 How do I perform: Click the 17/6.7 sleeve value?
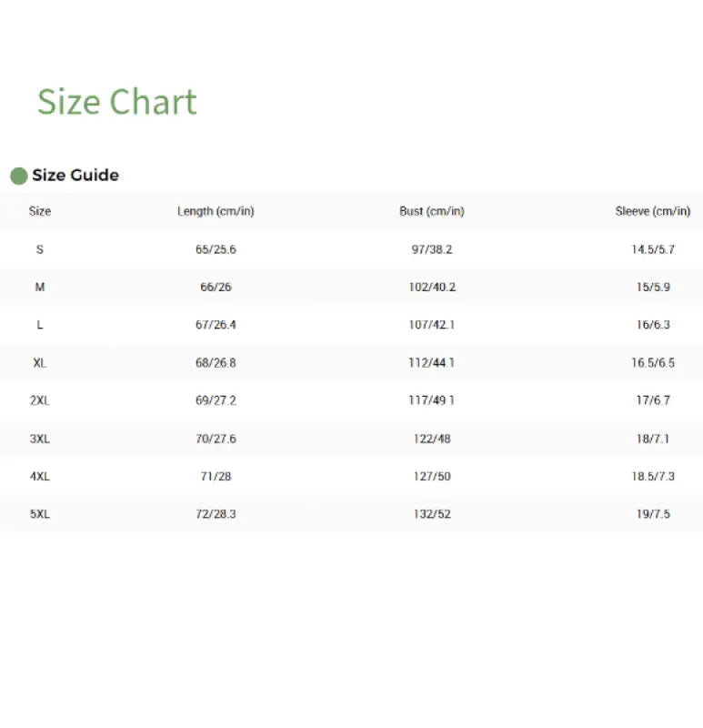(x=653, y=400)
